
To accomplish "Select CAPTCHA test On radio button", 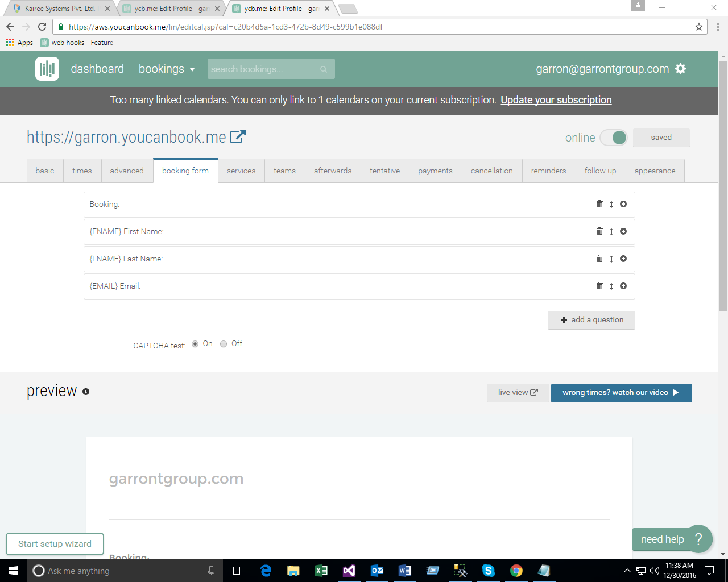I will point(195,344).
